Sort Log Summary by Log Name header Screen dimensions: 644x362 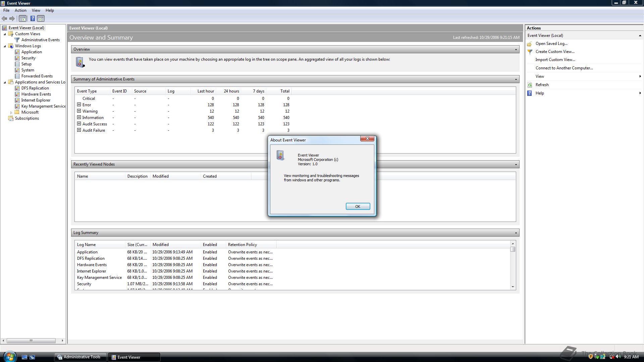(x=100, y=245)
